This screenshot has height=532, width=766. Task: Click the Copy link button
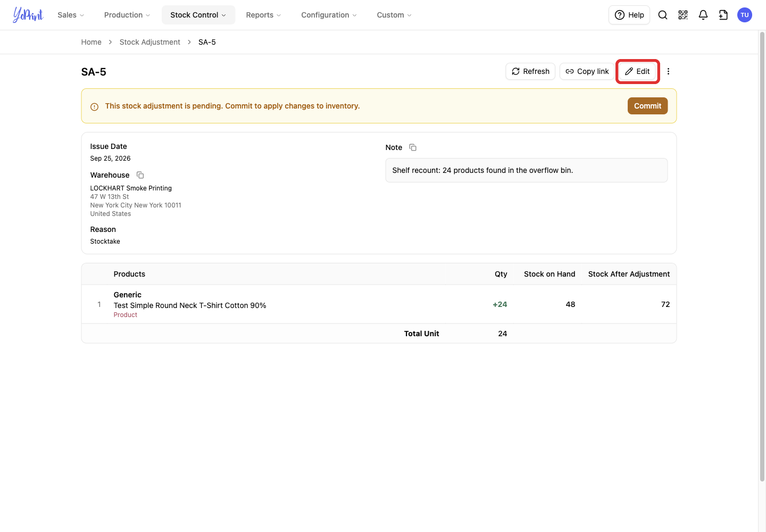pos(587,71)
